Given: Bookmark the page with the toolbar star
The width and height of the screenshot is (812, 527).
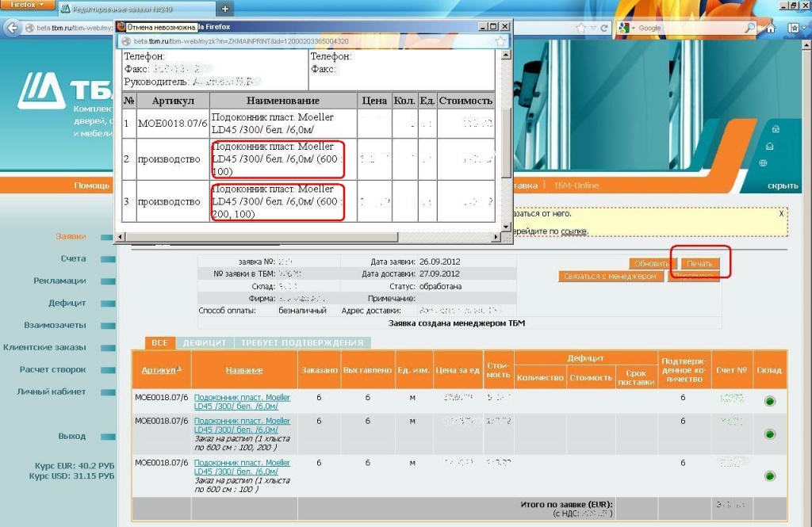Looking at the screenshot, I should coord(581,28).
